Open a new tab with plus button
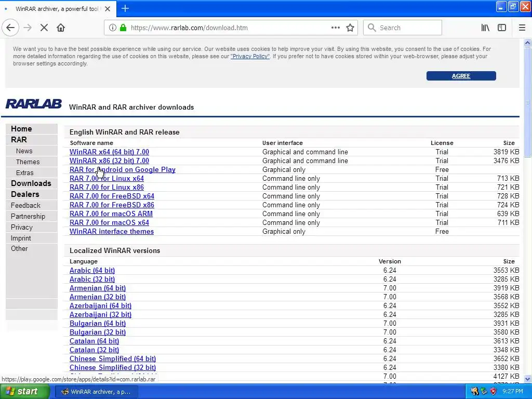 click(x=125, y=8)
